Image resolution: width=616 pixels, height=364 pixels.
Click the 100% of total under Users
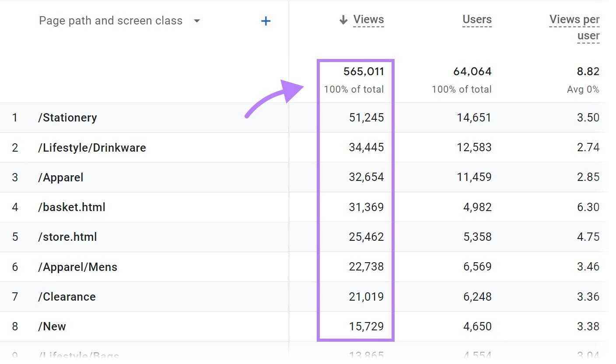point(461,89)
